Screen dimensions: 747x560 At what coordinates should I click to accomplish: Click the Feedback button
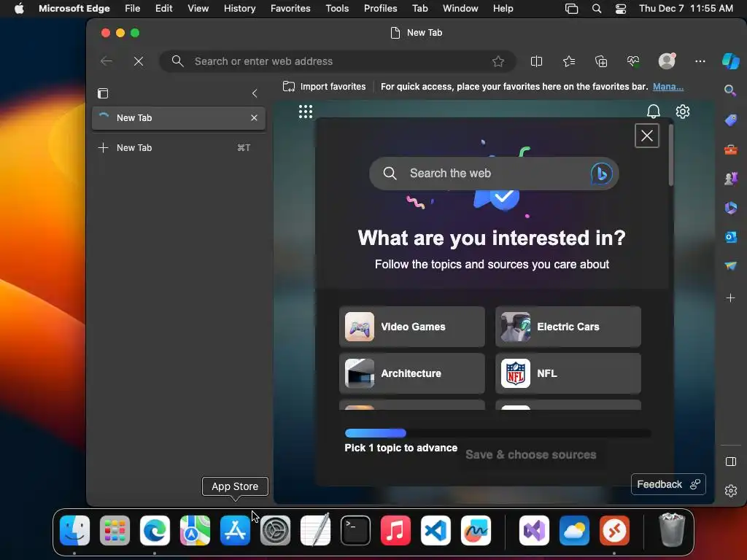[668, 484]
